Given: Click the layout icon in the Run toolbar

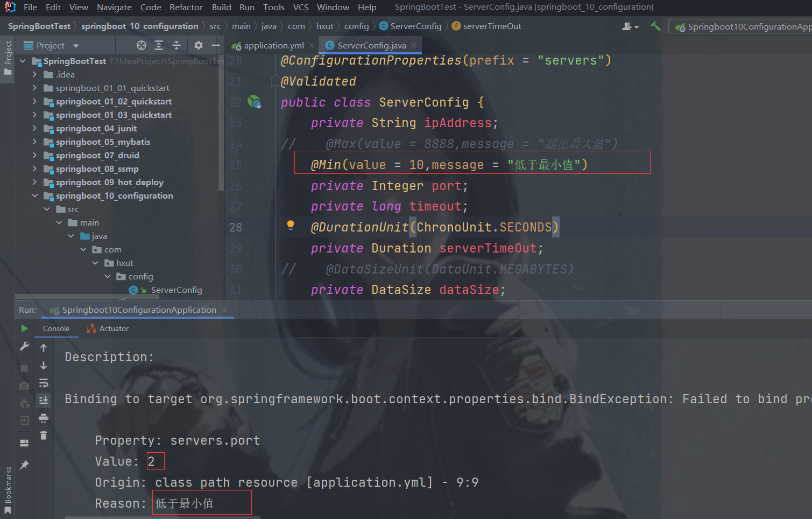Looking at the screenshot, I should click(24, 443).
